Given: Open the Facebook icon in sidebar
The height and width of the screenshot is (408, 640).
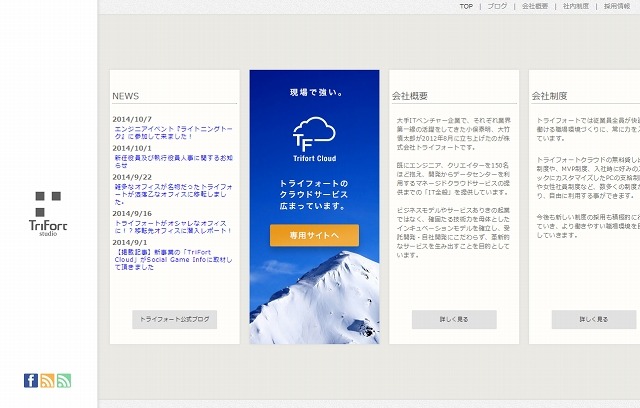Looking at the screenshot, I should 31,380.
